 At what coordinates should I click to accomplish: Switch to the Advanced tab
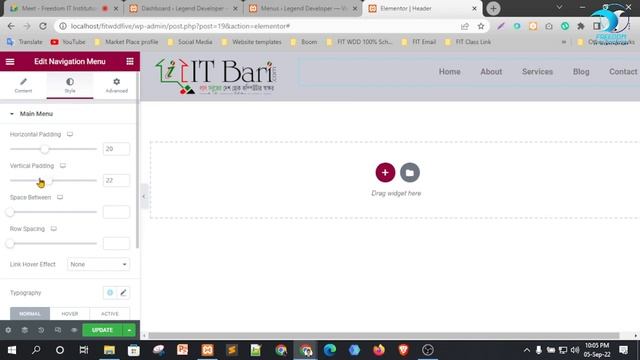116,85
